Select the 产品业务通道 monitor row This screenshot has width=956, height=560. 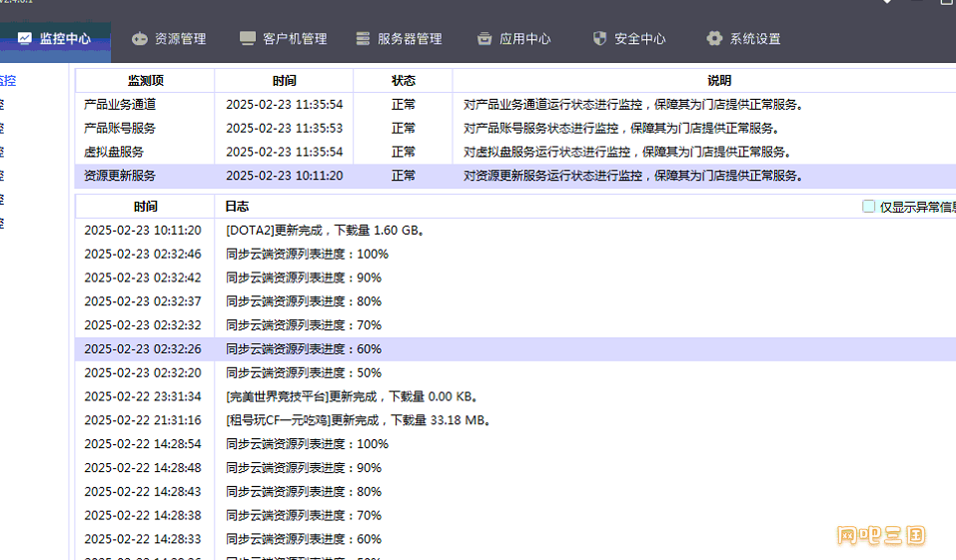pos(515,104)
